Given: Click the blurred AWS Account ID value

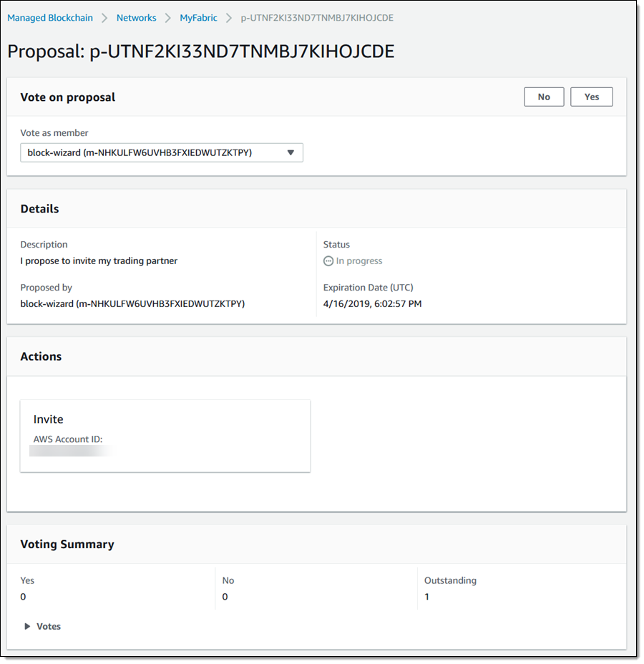Looking at the screenshot, I should point(72,451).
